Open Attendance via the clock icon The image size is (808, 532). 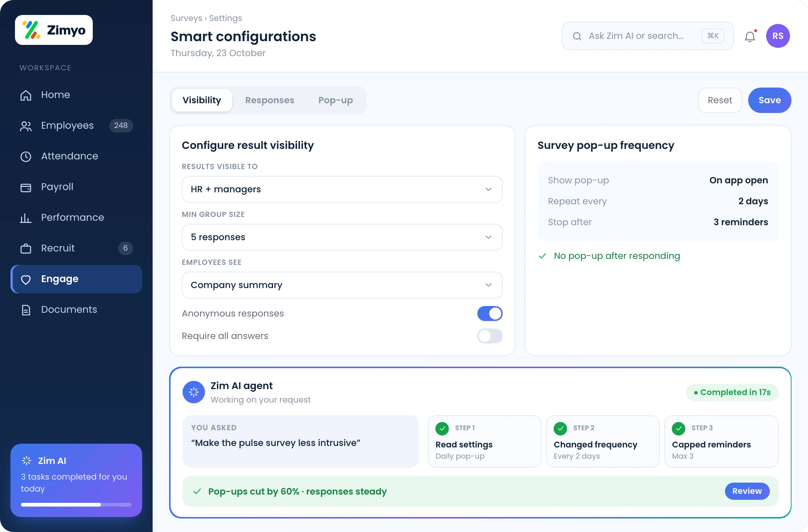pyautogui.click(x=26, y=156)
